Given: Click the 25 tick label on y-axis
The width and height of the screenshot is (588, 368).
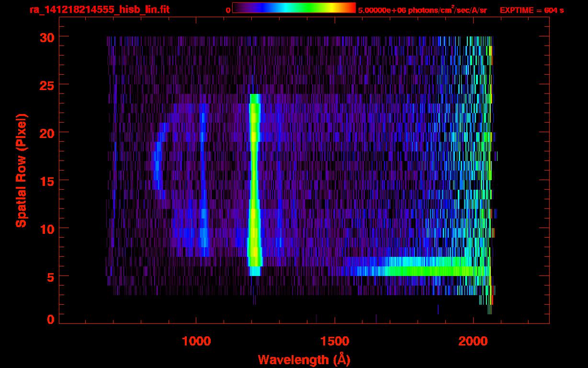Looking at the screenshot, I should pyautogui.click(x=46, y=85).
